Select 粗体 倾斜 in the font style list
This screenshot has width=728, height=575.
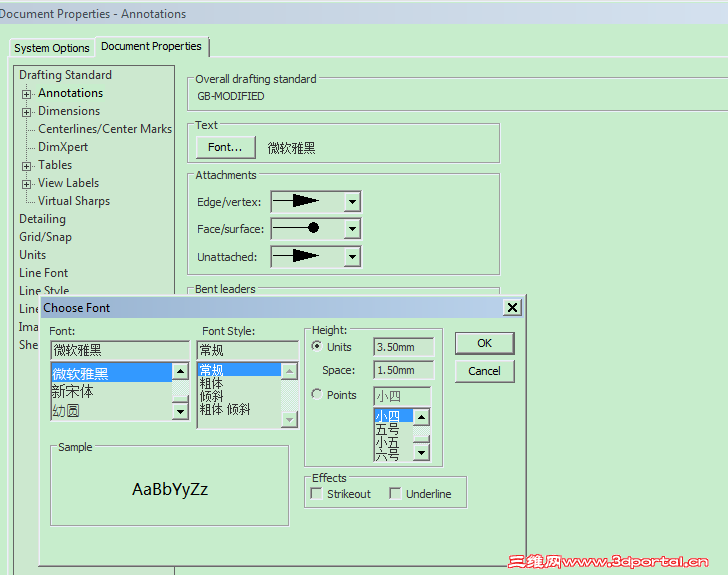pyautogui.click(x=240, y=409)
